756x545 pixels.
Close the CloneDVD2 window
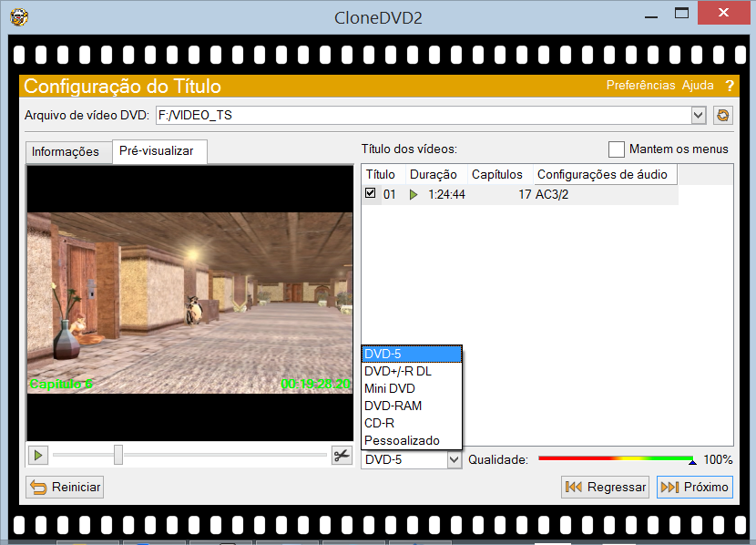(x=723, y=13)
